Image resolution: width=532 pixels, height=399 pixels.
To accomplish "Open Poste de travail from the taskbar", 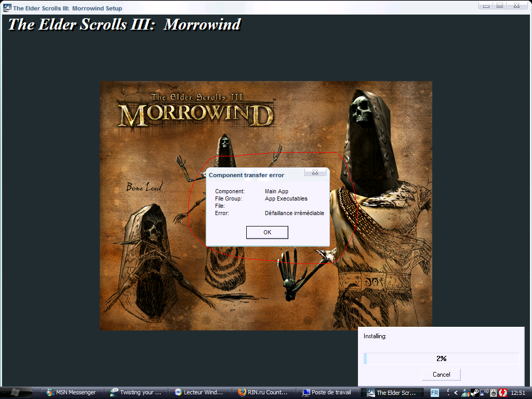I will tap(327, 393).
